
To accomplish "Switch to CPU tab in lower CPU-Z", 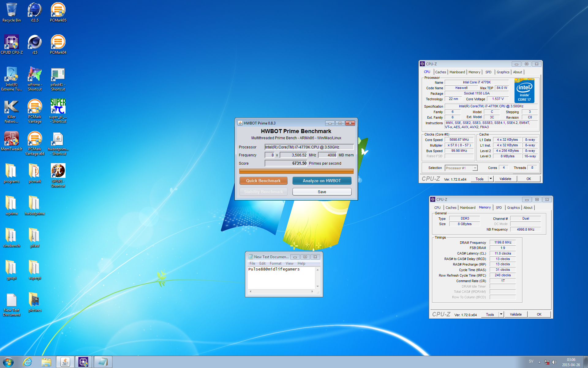I will 437,208.
